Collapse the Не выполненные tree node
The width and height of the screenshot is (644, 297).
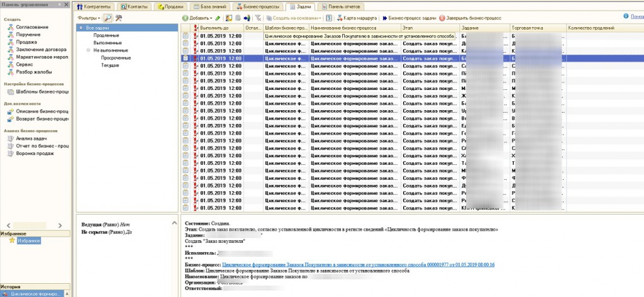point(88,50)
